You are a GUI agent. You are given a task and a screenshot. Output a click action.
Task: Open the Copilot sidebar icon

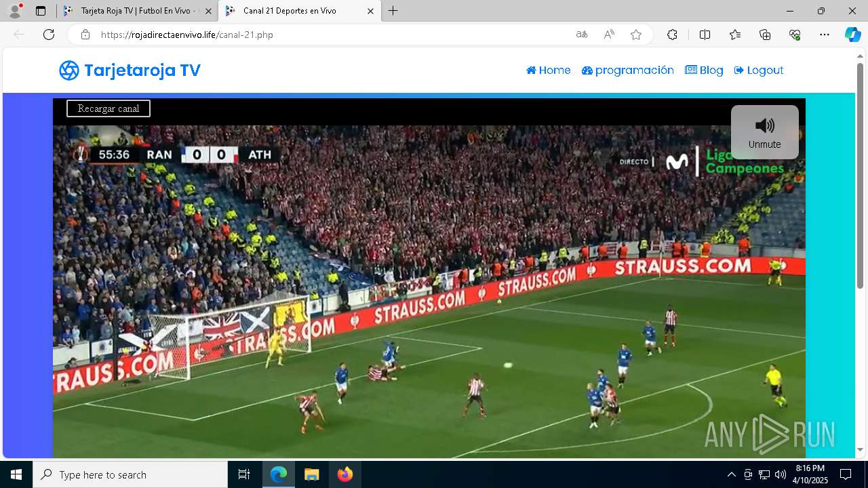(852, 35)
